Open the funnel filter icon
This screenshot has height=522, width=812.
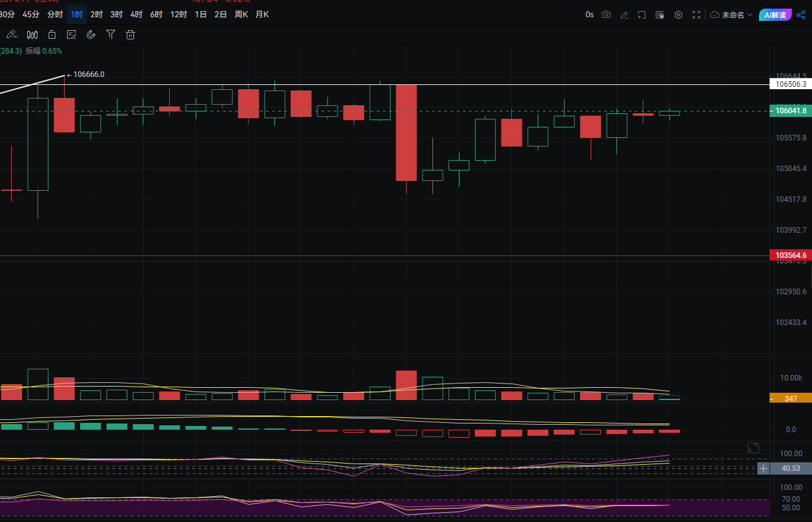coord(111,35)
